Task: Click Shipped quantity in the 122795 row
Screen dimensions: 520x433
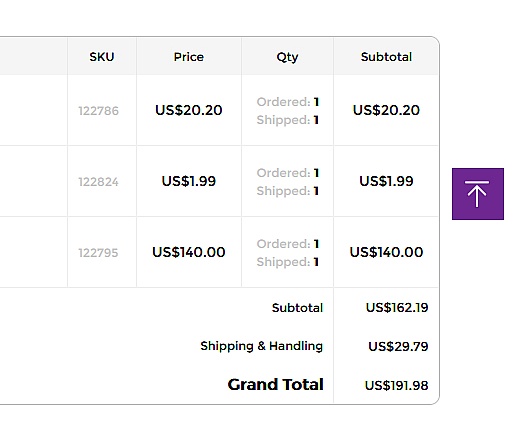Action: click(x=288, y=262)
